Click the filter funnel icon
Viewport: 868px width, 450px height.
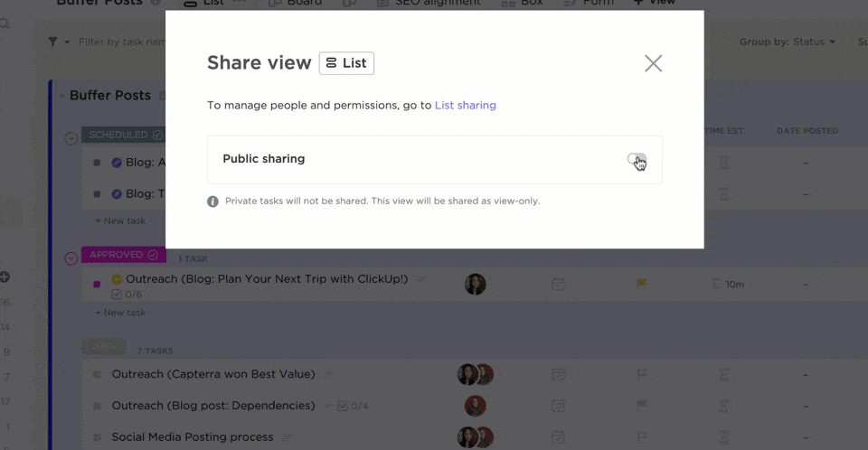(53, 42)
